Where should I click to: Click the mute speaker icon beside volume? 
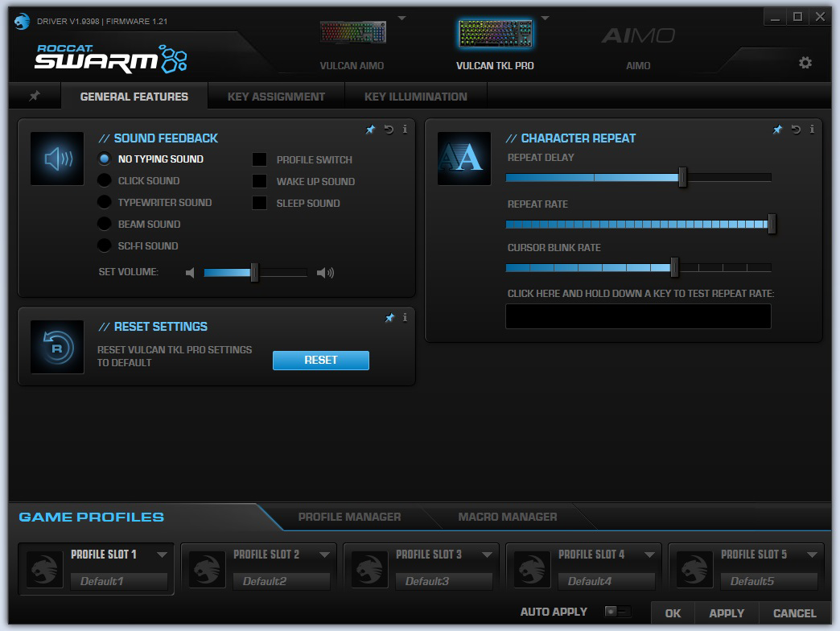click(190, 273)
